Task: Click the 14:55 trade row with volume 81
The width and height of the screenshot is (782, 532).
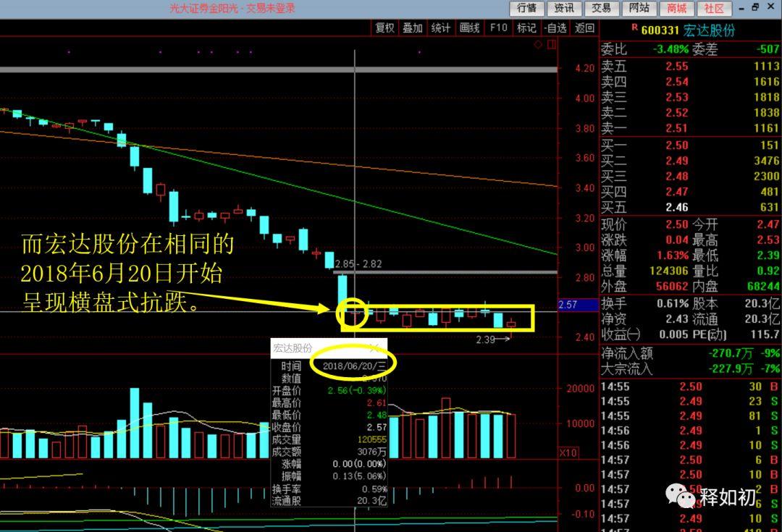Action: pyautogui.click(x=690, y=415)
